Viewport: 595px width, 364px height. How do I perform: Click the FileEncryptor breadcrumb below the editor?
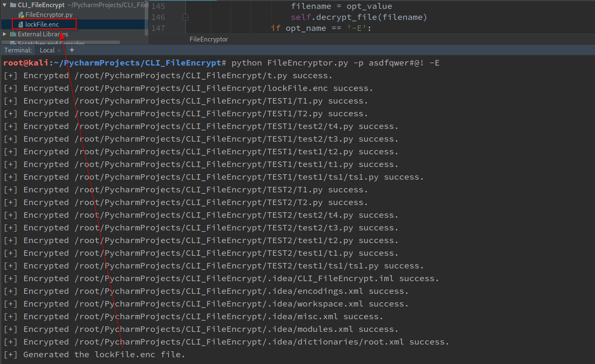pos(209,39)
